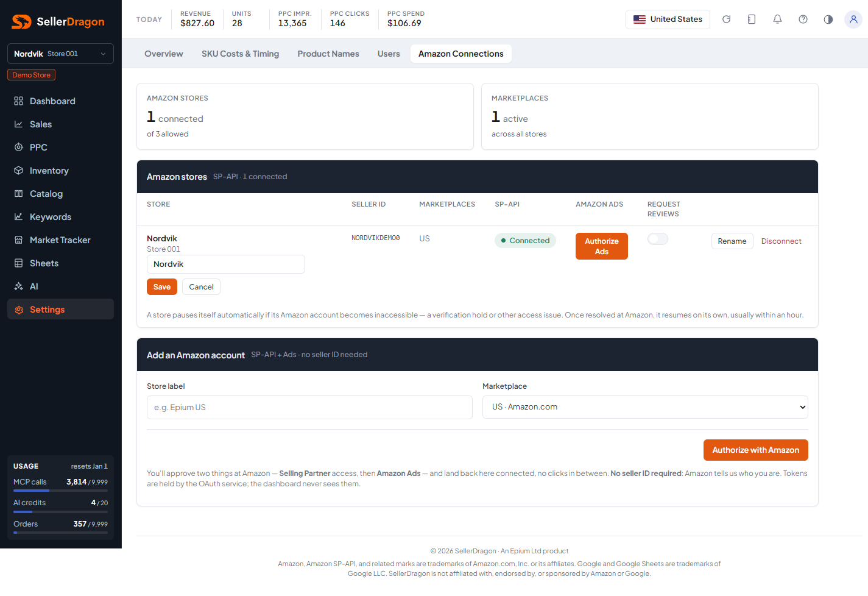Screen dimensions: 868x596
Task: Go to Keywords in the sidebar
Action: [x=60, y=217]
